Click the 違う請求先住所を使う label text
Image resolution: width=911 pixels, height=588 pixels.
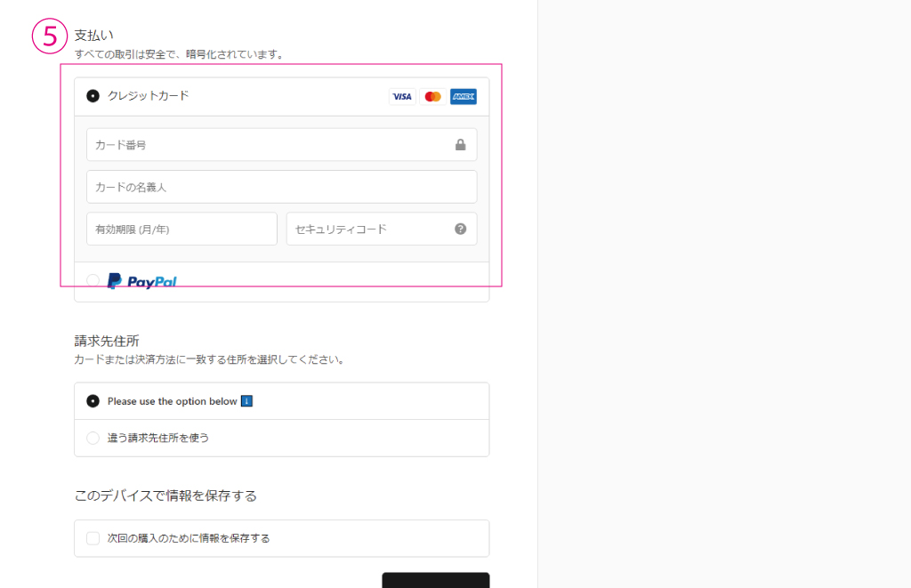[158, 438]
